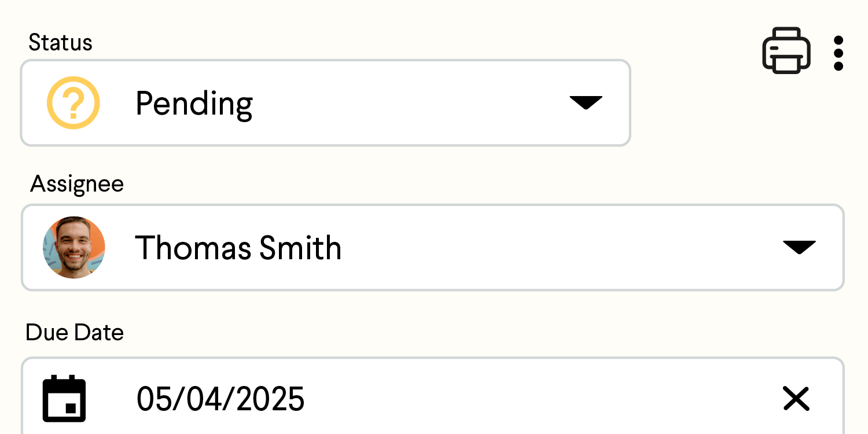The width and height of the screenshot is (868, 434).
Task: Clear the due date with the X
Action: pyautogui.click(x=796, y=399)
